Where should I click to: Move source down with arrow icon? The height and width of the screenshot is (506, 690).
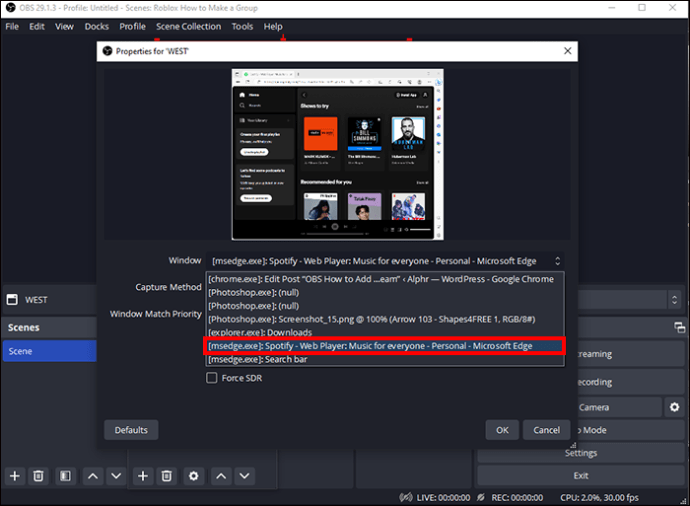245,476
